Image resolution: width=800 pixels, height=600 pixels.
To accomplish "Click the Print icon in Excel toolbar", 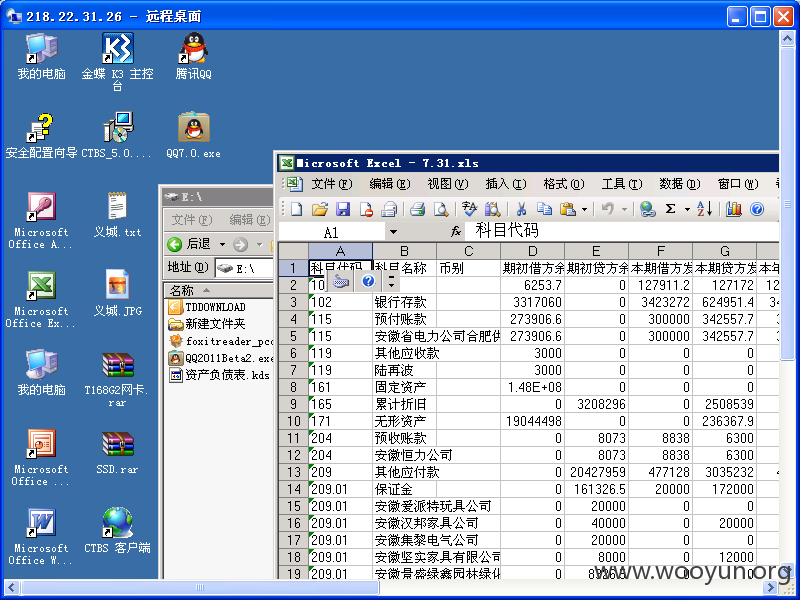I will [x=417, y=209].
